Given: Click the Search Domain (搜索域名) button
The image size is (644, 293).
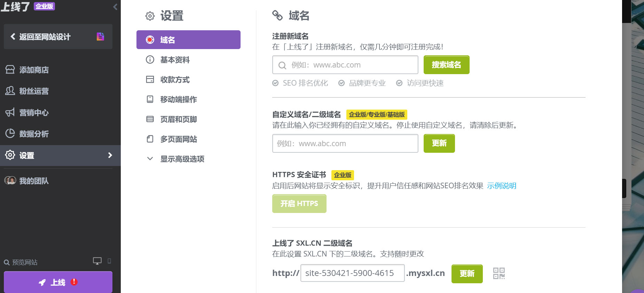Looking at the screenshot, I should (x=446, y=65).
